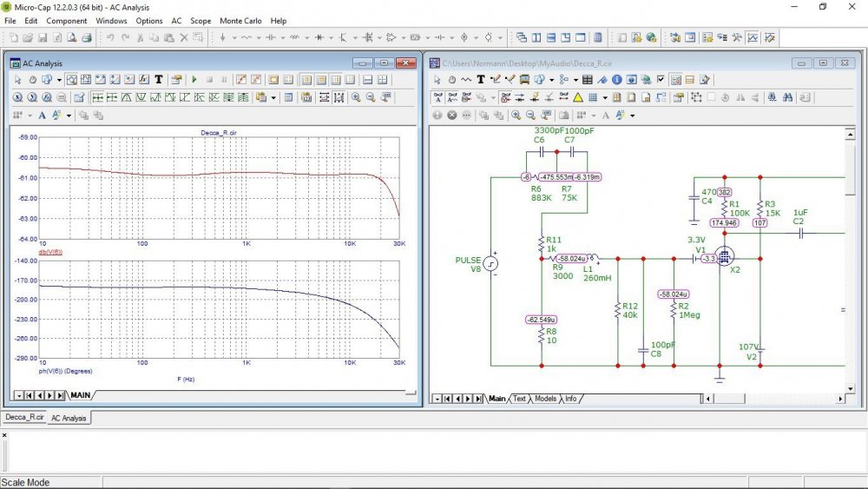868x489 pixels.
Task: Click the schematic vertical scrollbar down arrow
Action: point(851,387)
